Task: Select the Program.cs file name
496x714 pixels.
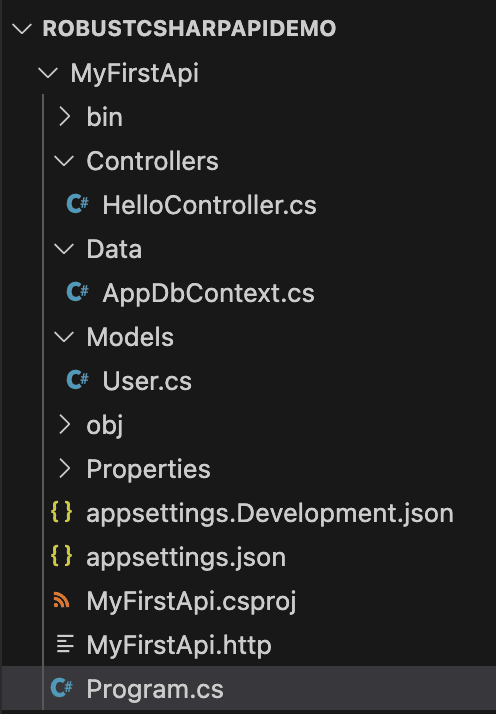Action: [155, 689]
